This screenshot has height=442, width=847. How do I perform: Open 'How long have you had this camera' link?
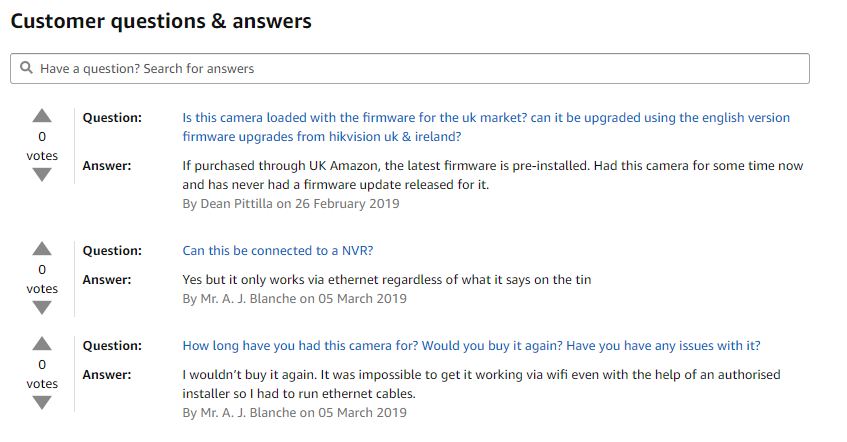[471, 346]
